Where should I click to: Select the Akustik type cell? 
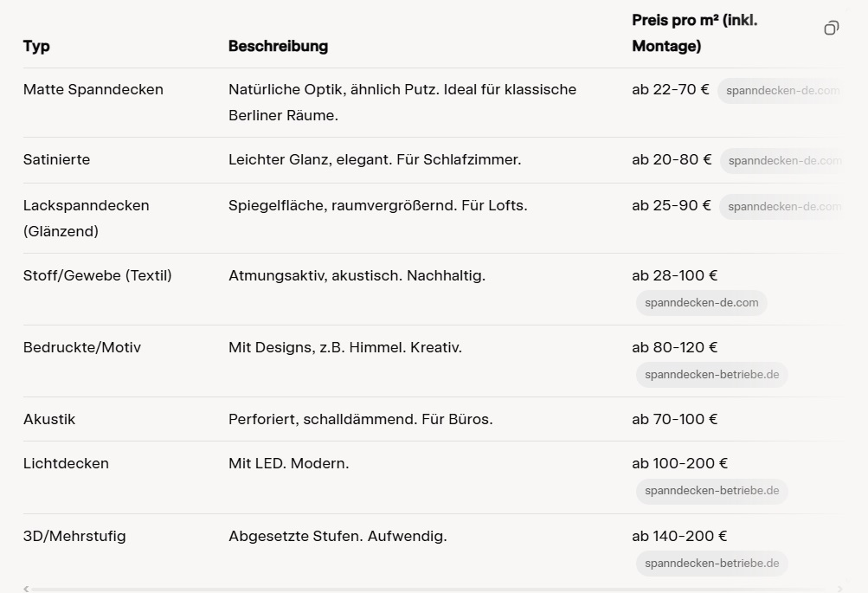pyautogui.click(x=49, y=419)
